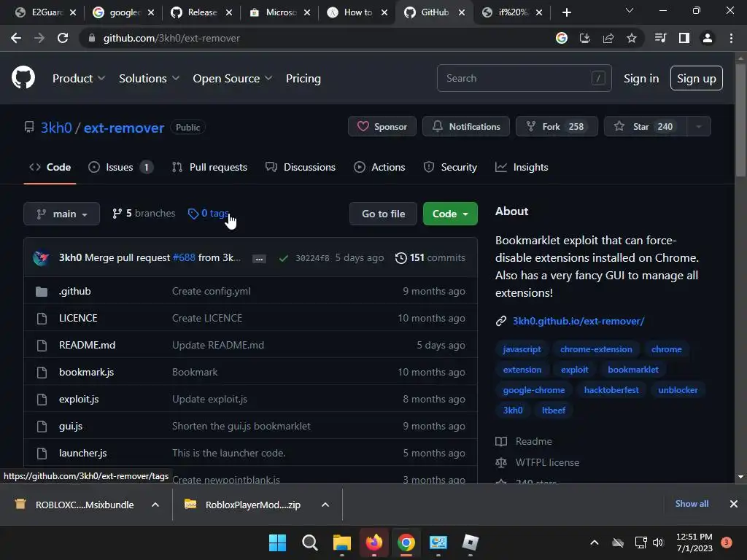This screenshot has width=747, height=560.
Task: Expand commit message ellipsis button
Action: pos(259,259)
